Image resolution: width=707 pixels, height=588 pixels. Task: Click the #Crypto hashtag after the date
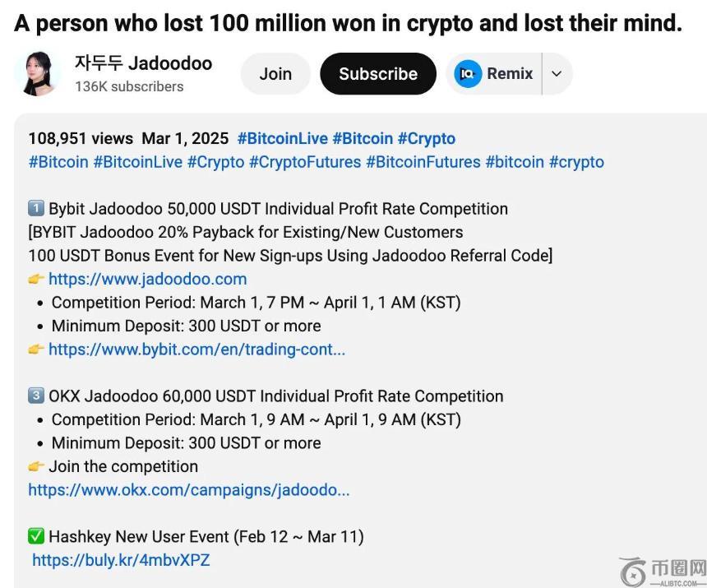(x=426, y=139)
